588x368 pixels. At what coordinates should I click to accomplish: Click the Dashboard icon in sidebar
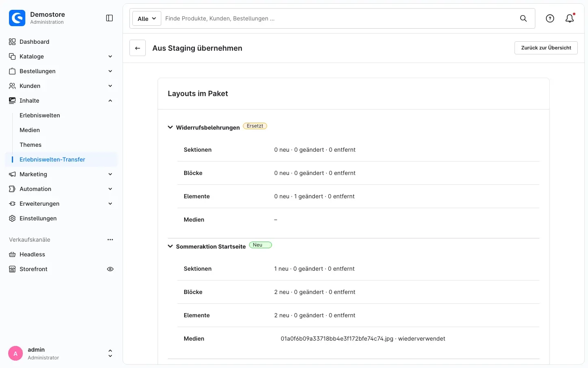pos(12,42)
